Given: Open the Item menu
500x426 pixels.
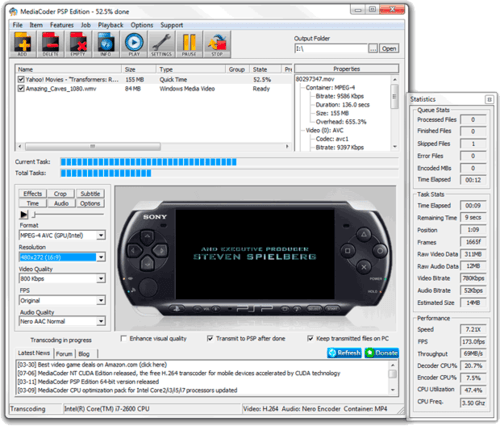Looking at the screenshot, I should coord(36,25).
